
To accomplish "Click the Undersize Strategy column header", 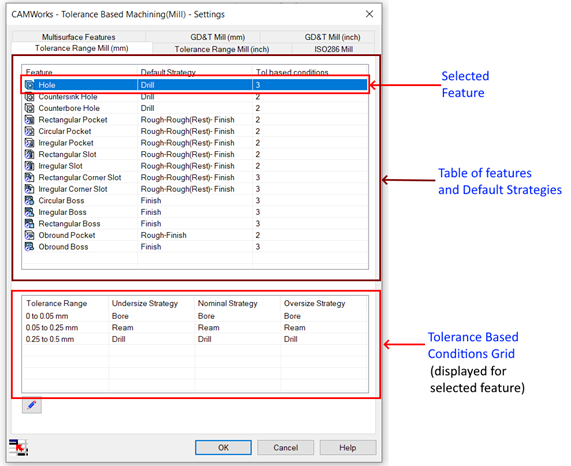I will coord(151,303).
